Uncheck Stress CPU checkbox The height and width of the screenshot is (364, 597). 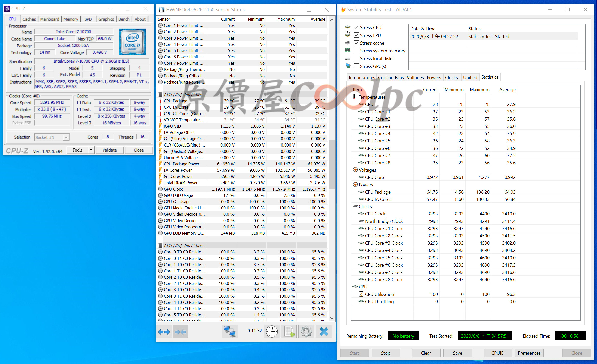356,27
